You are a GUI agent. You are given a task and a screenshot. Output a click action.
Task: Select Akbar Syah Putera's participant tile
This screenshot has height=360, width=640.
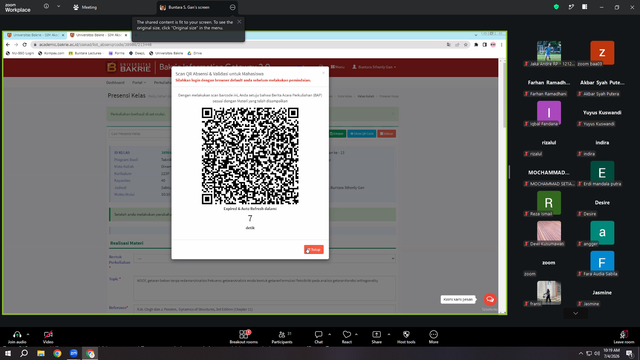click(x=602, y=84)
